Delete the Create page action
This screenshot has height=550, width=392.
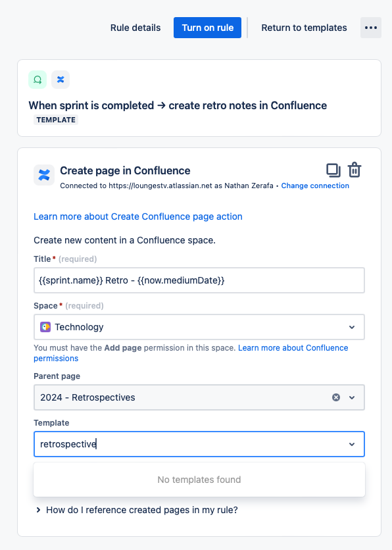pos(355,170)
